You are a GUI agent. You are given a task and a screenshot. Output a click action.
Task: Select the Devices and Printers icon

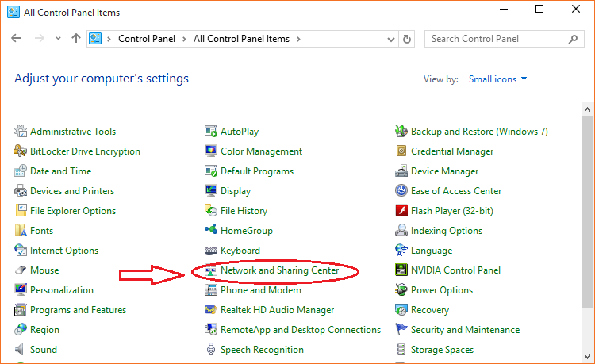[21, 190]
